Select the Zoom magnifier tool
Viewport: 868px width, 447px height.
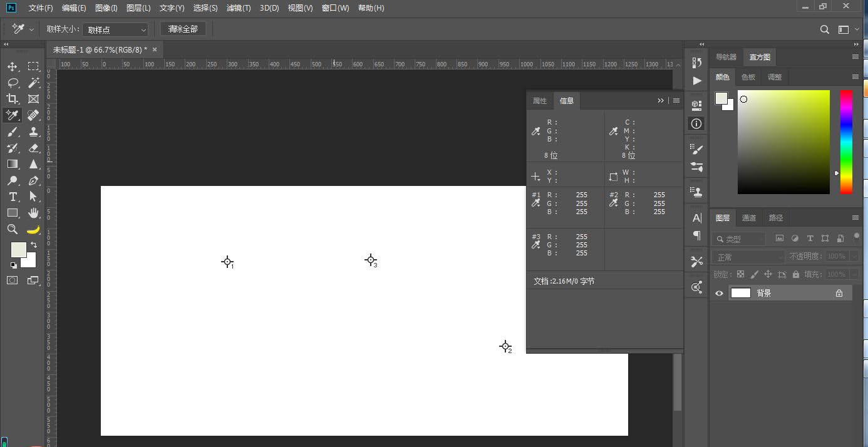[13, 229]
